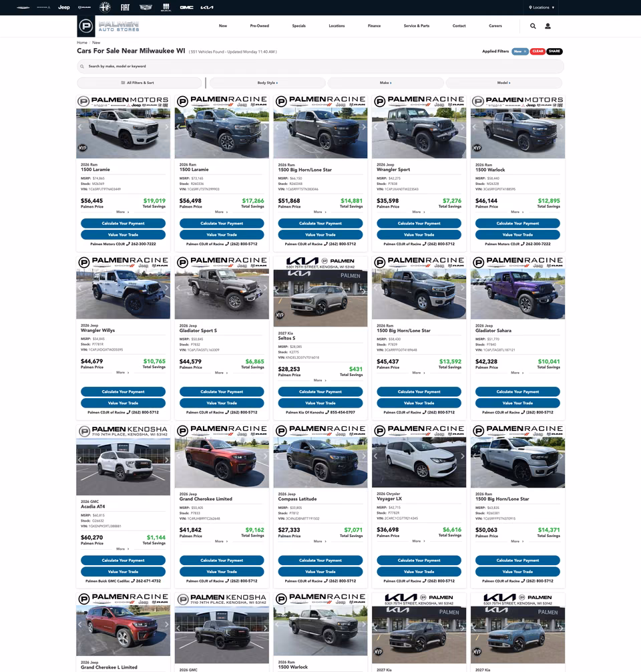The width and height of the screenshot is (641, 672).
Task: Expand More details on Compass Latitude card
Action: click(x=320, y=541)
